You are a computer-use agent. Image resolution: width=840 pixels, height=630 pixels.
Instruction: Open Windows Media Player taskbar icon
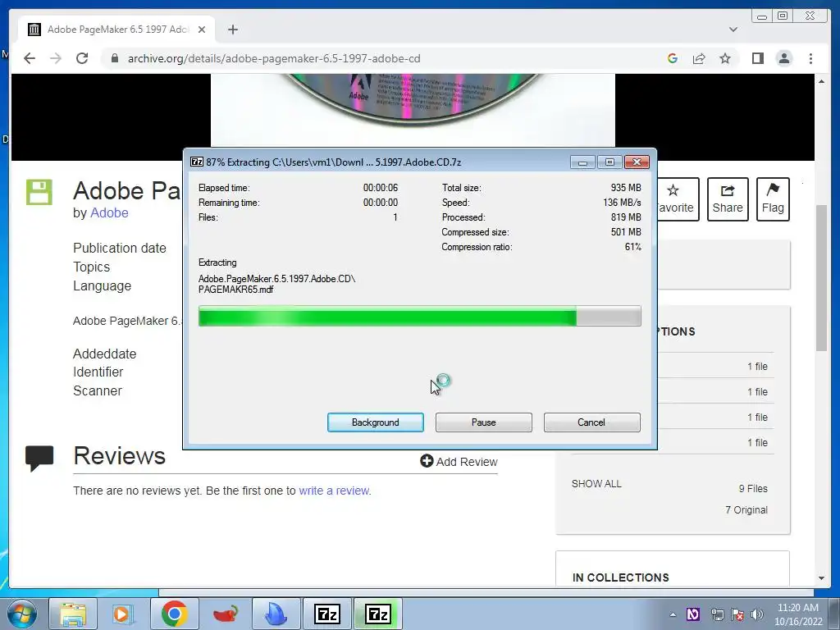coord(123,614)
